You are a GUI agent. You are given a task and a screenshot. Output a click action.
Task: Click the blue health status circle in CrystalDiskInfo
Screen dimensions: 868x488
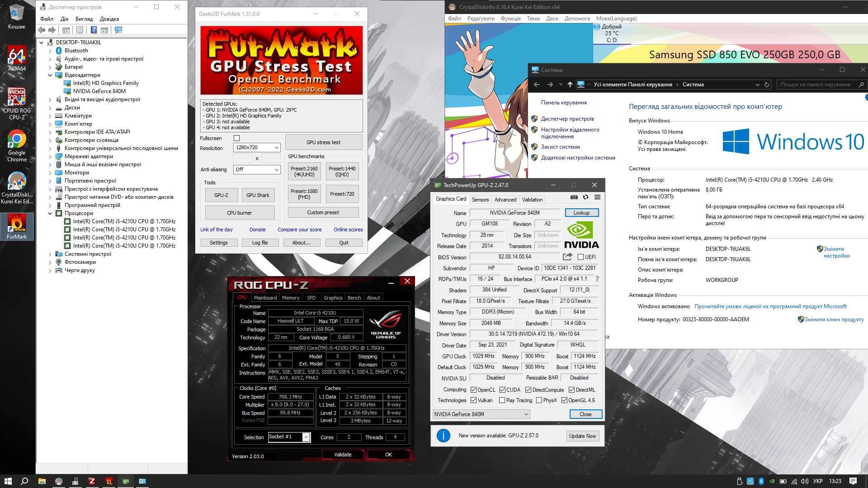597,27
